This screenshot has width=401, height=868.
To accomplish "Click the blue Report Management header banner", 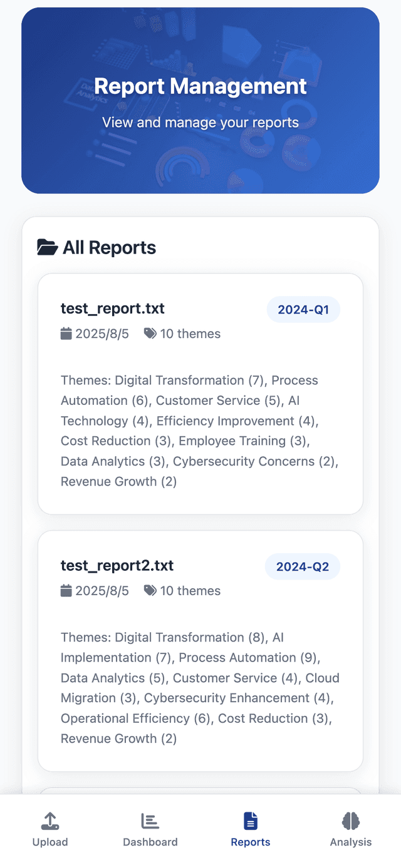I will point(200,100).
